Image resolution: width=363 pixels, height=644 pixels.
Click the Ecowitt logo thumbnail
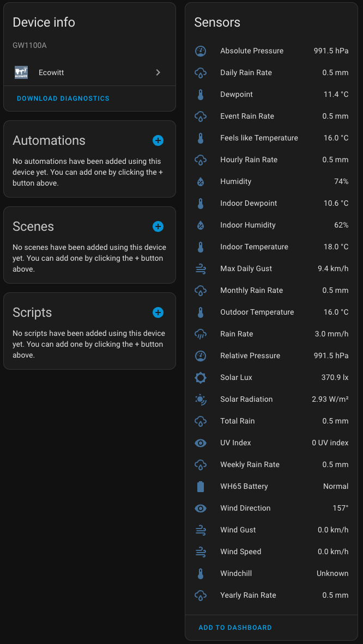[21, 72]
